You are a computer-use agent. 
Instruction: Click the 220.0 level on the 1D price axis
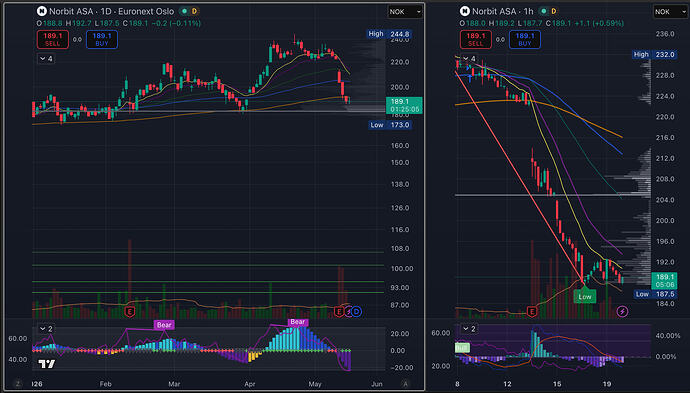(400, 62)
